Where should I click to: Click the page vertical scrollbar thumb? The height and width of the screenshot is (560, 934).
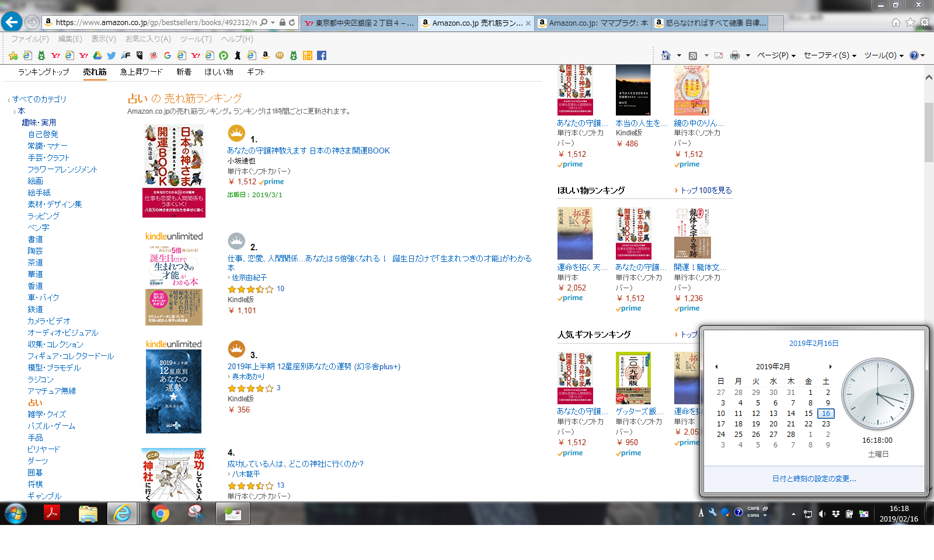[x=929, y=132]
